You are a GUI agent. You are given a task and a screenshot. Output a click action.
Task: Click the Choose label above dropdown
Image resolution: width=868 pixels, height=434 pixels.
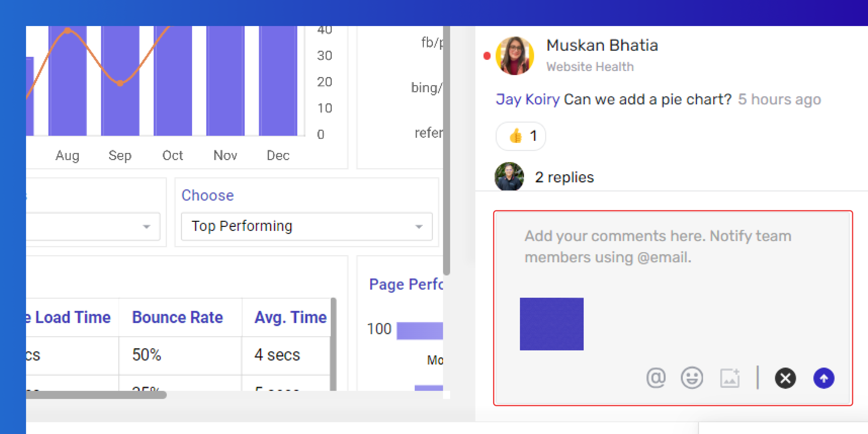pos(208,196)
